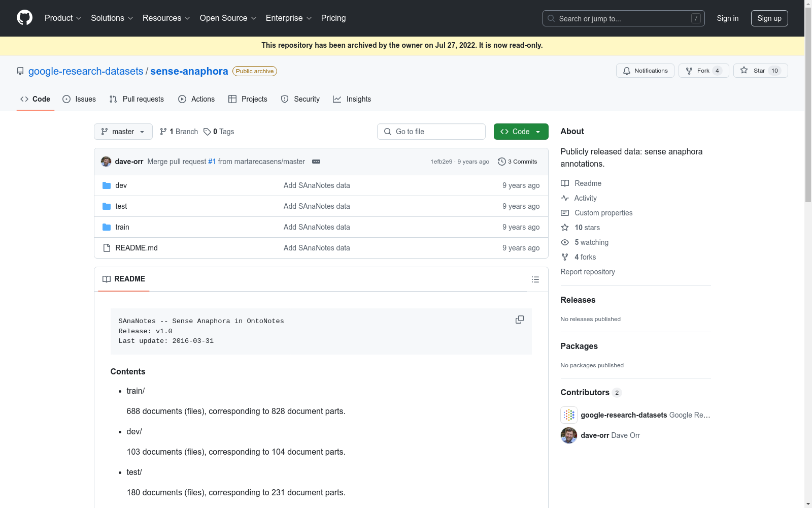The width and height of the screenshot is (812, 508).
Task: Click the GitHub logo icon
Action: 24,18
